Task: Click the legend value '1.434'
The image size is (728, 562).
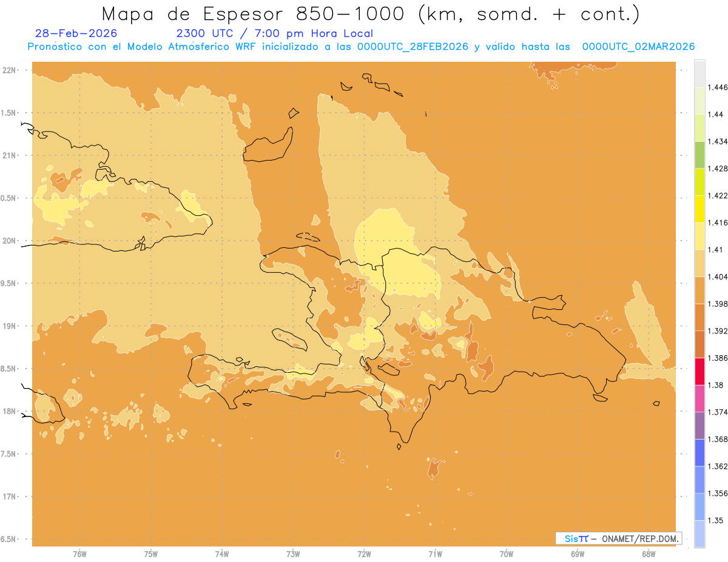Action: [x=717, y=141]
